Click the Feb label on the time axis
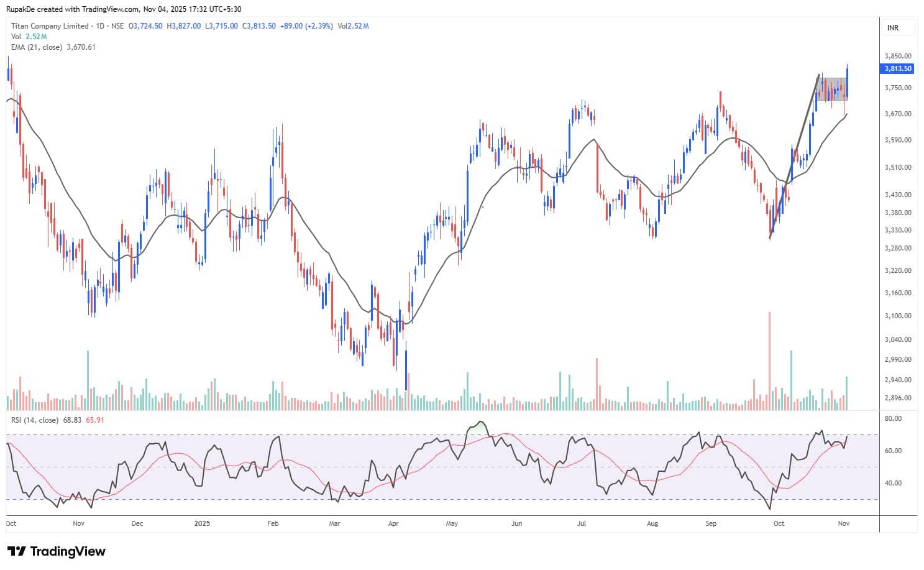 pyautogui.click(x=273, y=523)
